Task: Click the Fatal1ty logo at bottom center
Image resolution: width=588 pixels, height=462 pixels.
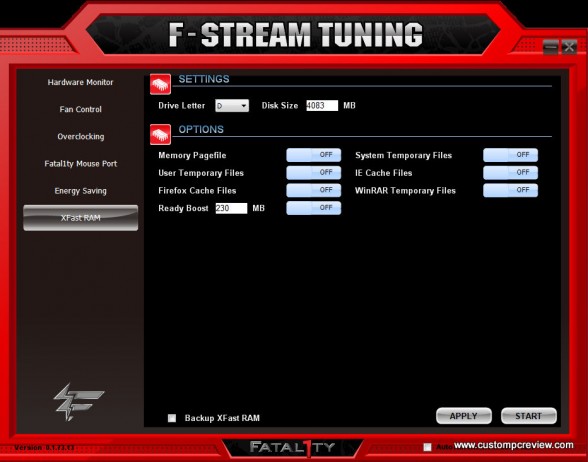Action: click(x=292, y=447)
